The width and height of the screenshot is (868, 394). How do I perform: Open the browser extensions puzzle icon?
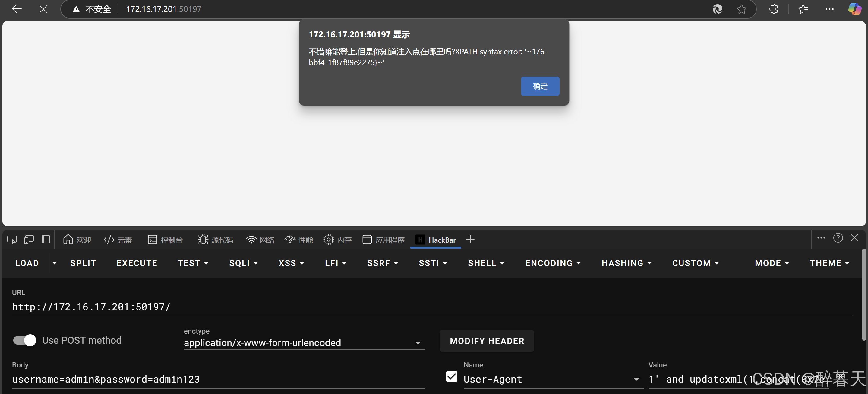[774, 9]
